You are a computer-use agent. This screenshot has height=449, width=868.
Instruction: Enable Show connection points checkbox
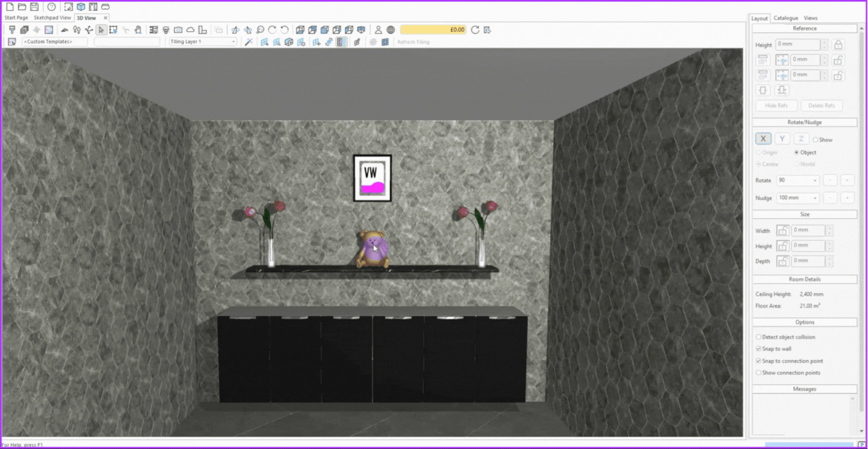[759, 373]
